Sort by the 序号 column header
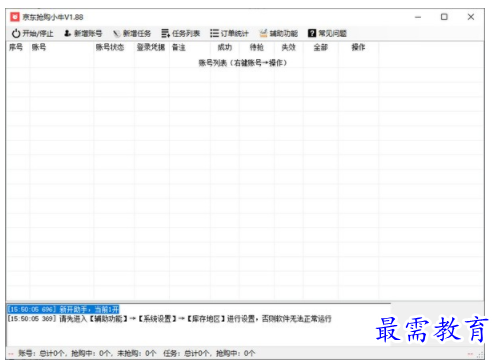 click(x=16, y=47)
